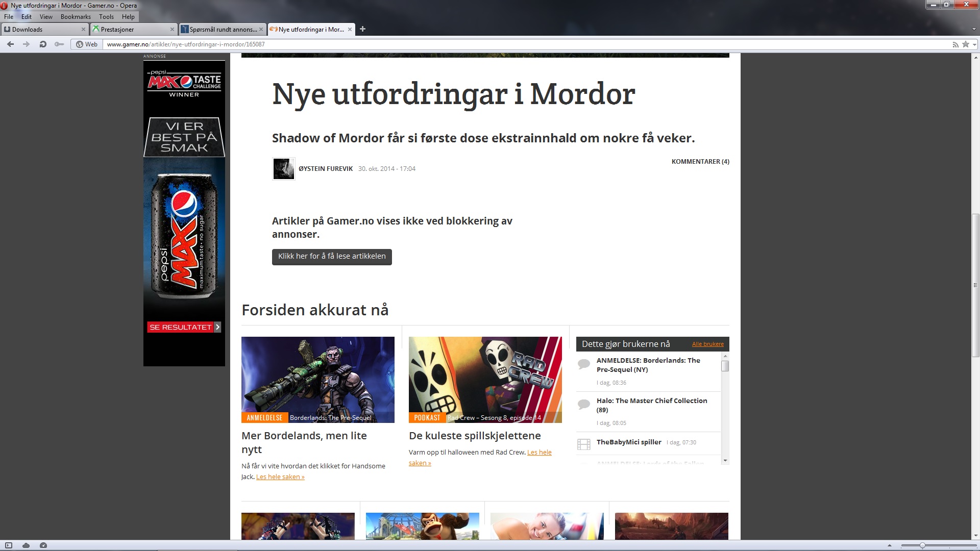
Task: Go forward using the Forward arrow
Action: [x=26, y=44]
